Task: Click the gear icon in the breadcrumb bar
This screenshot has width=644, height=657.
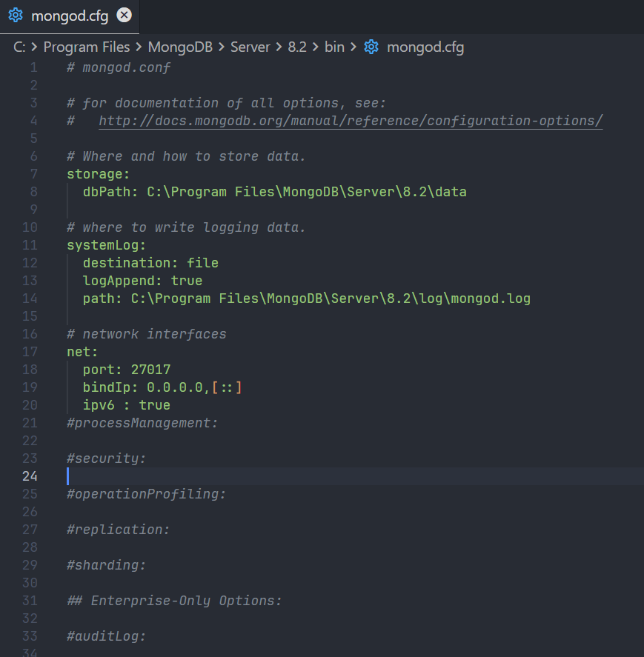Action: (371, 47)
